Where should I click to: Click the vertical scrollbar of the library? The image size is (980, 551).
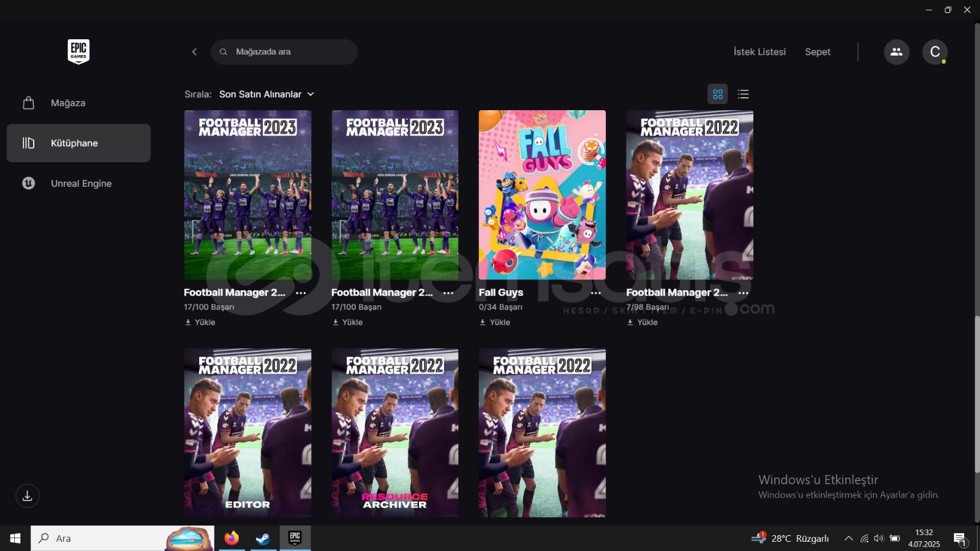tap(976, 394)
